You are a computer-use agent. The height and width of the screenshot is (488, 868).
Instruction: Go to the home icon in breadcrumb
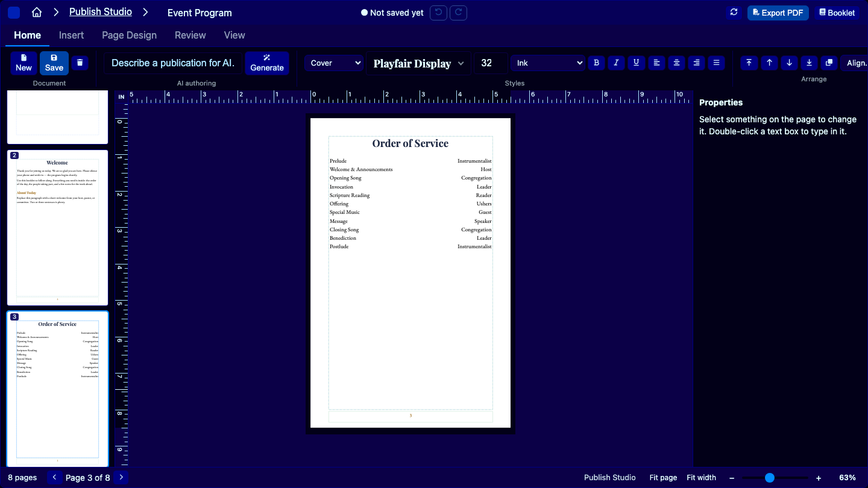[x=37, y=13]
